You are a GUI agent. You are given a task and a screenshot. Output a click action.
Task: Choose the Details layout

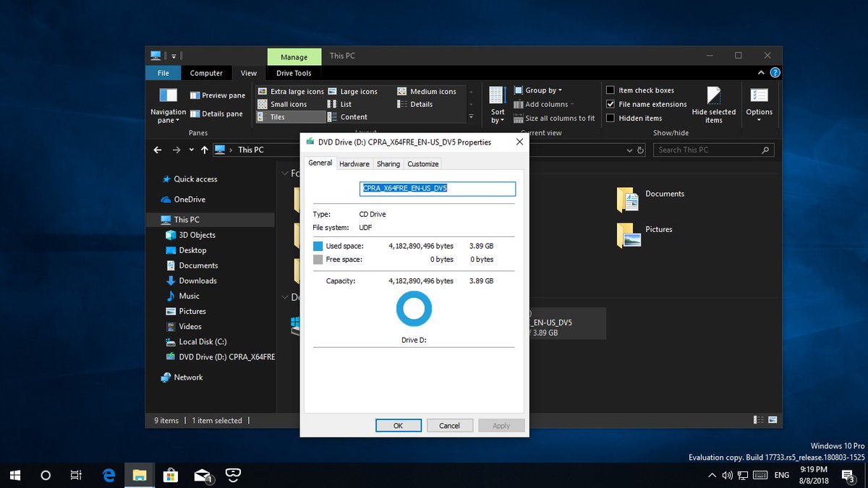click(x=415, y=104)
